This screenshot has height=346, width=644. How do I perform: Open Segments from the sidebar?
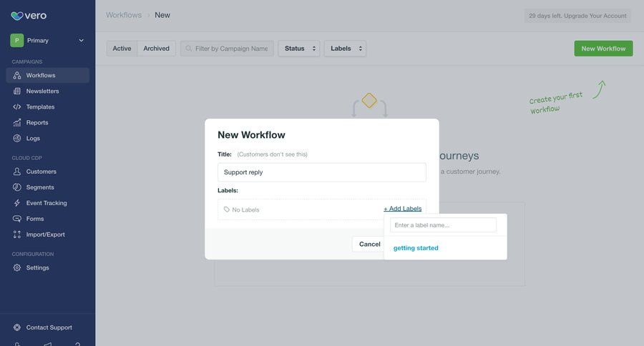pos(40,187)
